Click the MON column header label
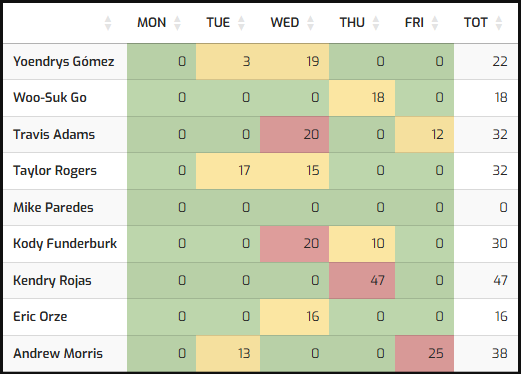The width and height of the screenshot is (521, 374). coord(152,23)
